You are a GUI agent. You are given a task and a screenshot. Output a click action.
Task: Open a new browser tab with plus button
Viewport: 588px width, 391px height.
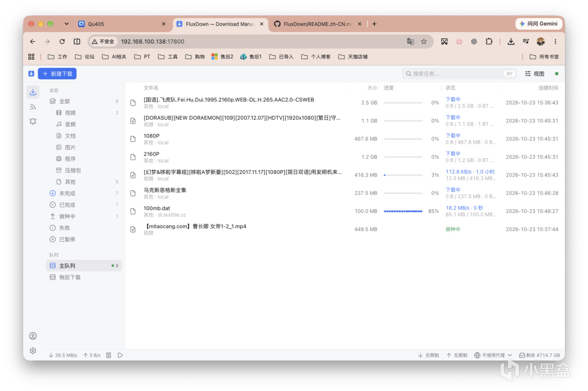[x=374, y=24]
